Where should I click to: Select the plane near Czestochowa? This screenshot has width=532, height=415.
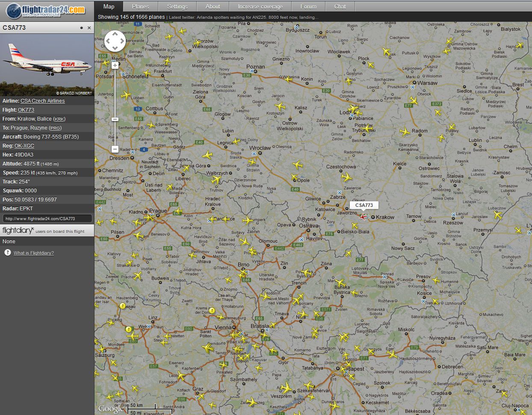347,177
